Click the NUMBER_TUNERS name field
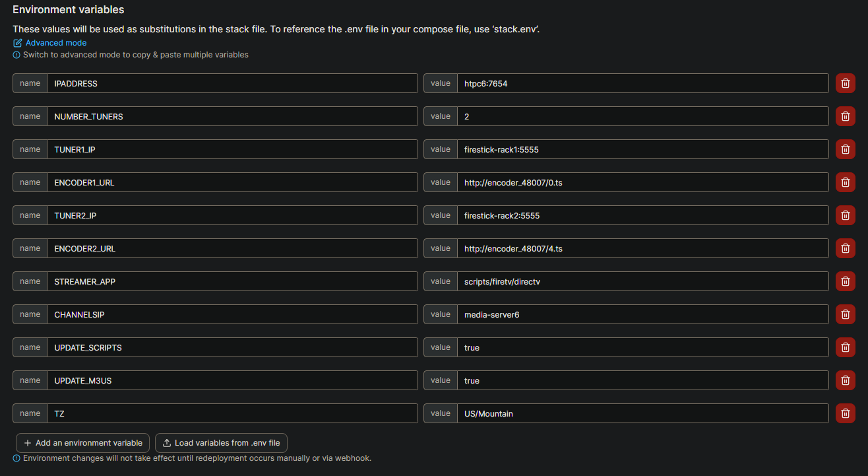868x476 pixels. pos(232,116)
